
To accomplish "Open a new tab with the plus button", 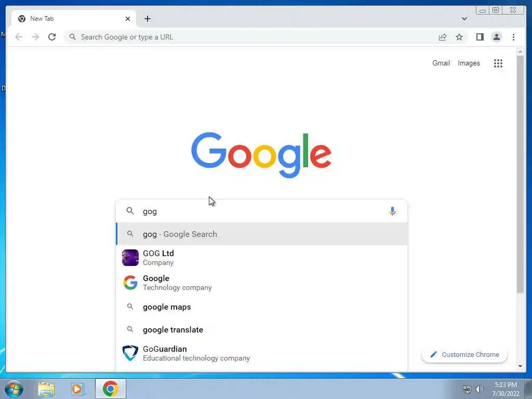I will (147, 19).
